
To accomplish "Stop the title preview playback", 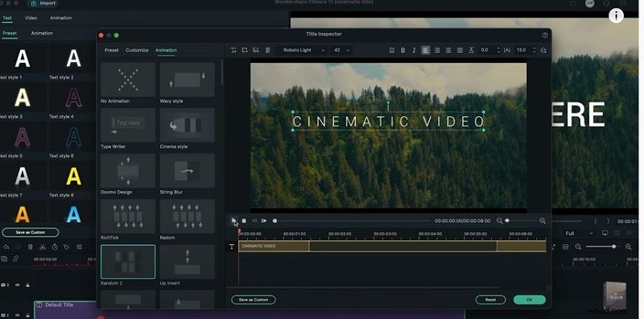I will click(244, 221).
